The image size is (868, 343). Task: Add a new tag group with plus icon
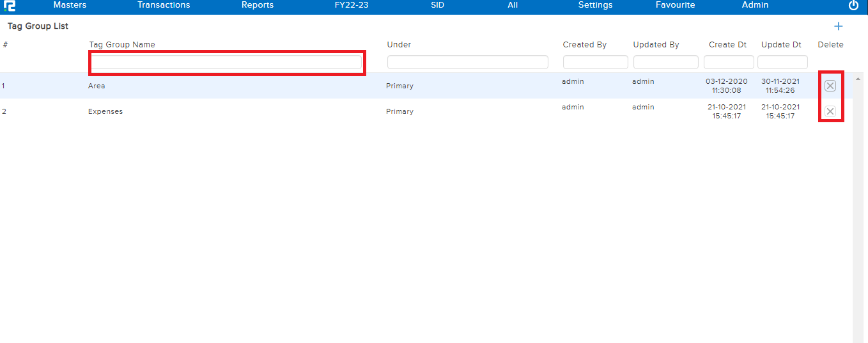coord(839,26)
